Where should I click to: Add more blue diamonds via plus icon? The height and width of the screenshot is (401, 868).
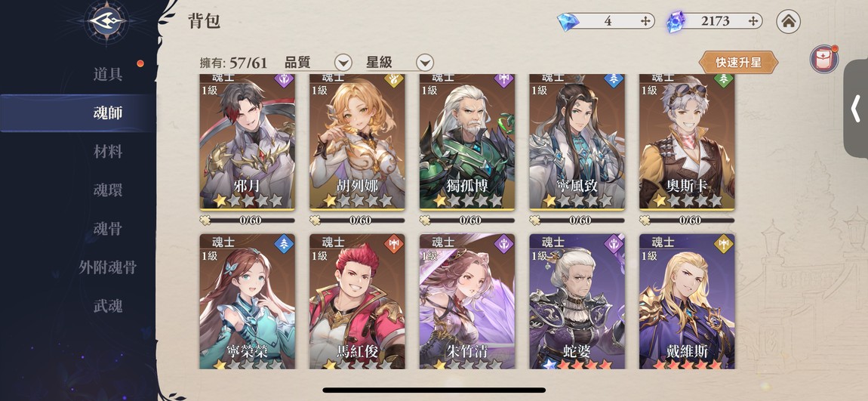coord(645,22)
